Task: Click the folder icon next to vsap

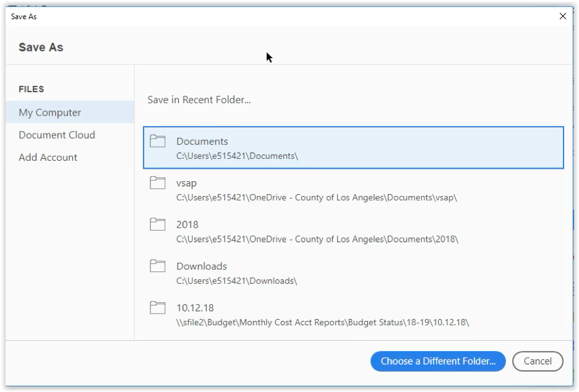Action: point(157,183)
